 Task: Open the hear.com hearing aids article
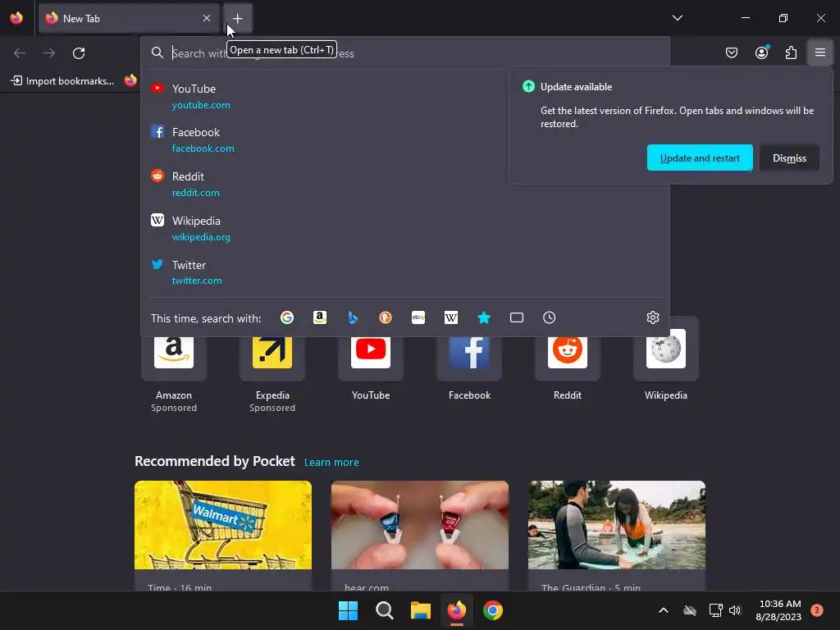(420, 536)
